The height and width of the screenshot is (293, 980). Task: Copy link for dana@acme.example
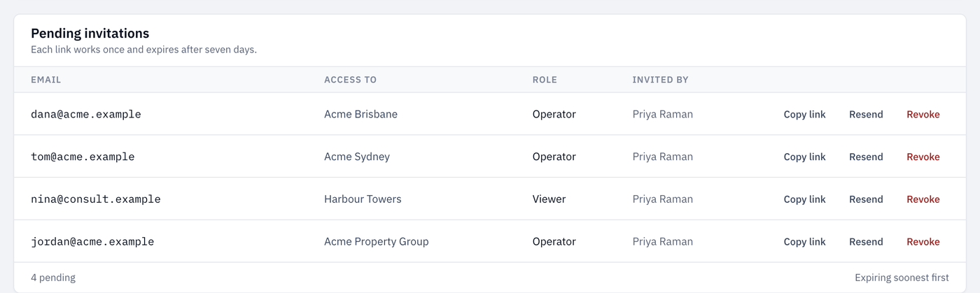click(804, 115)
